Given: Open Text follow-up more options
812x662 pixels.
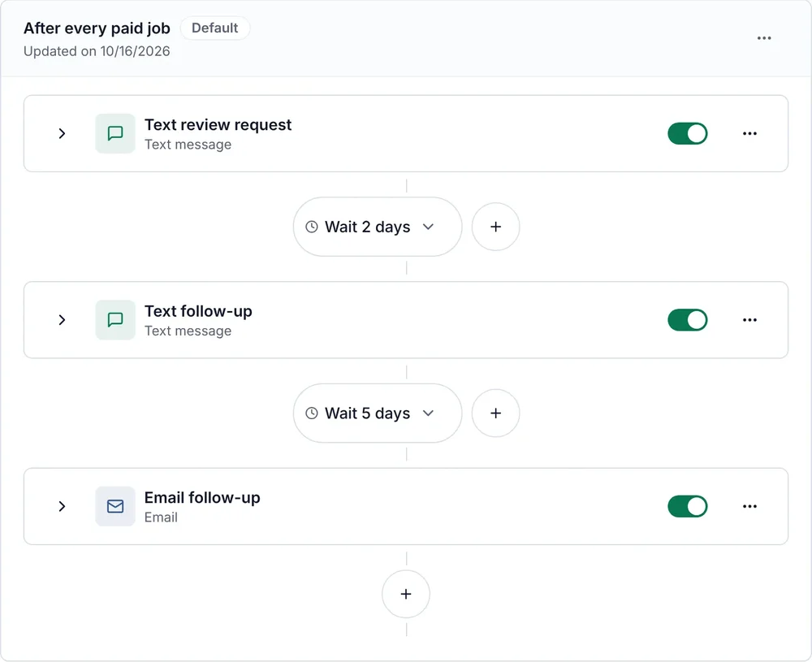Looking at the screenshot, I should [749, 320].
